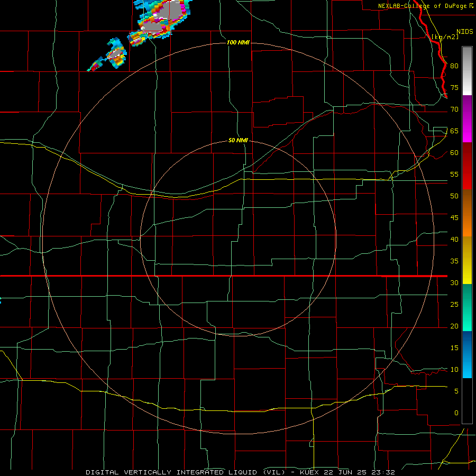Click the blue segment of the color bar
476x476 pixels.
click(x=467, y=354)
